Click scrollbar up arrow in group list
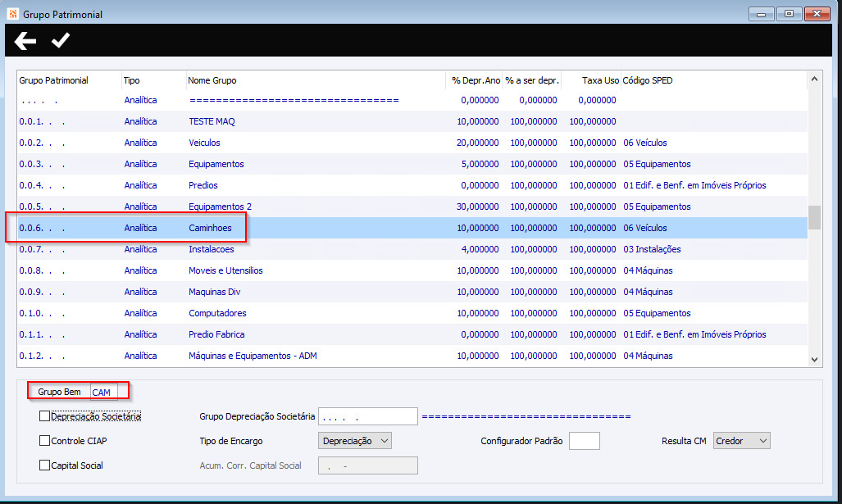 point(815,79)
